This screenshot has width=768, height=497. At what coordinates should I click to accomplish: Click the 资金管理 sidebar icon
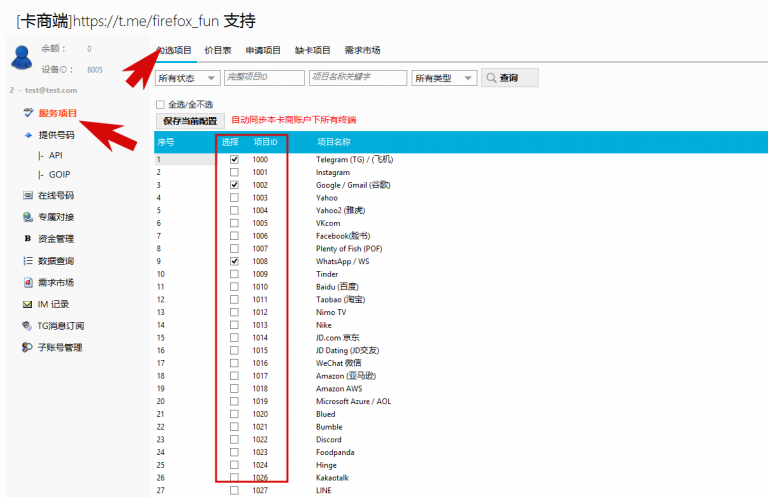[x=28, y=238]
